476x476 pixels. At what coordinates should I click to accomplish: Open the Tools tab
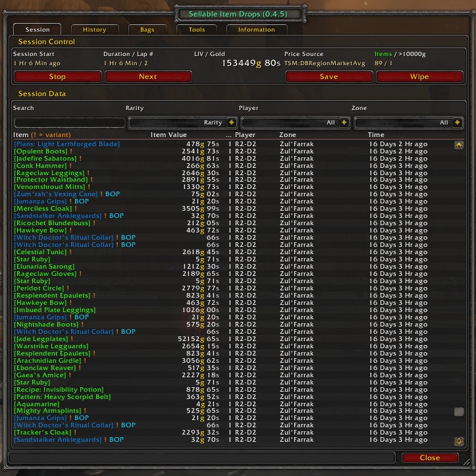[x=197, y=30]
